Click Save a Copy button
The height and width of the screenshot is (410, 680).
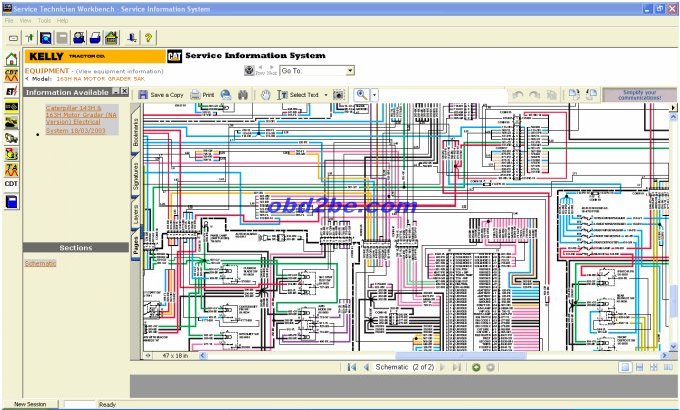tap(161, 95)
